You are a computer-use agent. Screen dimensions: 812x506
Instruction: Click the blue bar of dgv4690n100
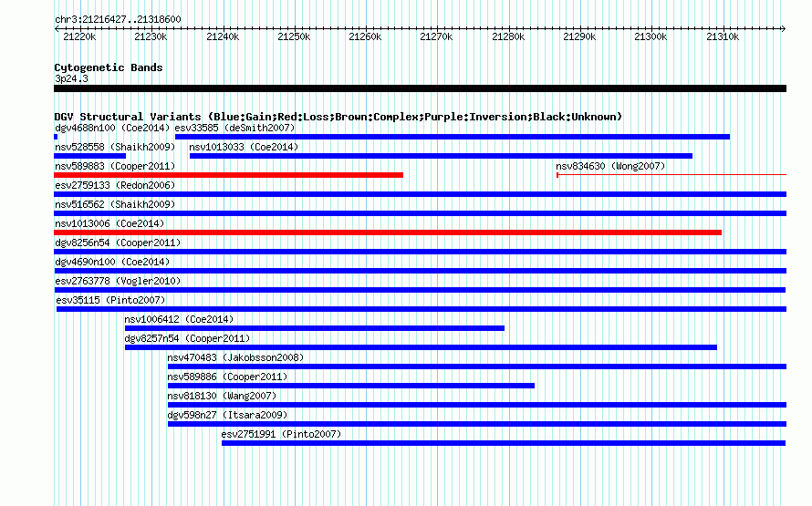pos(420,271)
